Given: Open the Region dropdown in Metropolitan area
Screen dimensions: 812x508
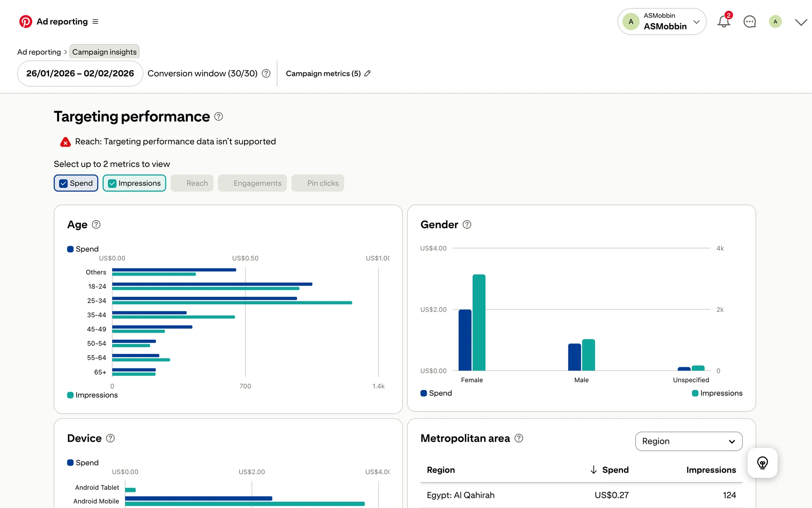Looking at the screenshot, I should [x=689, y=441].
